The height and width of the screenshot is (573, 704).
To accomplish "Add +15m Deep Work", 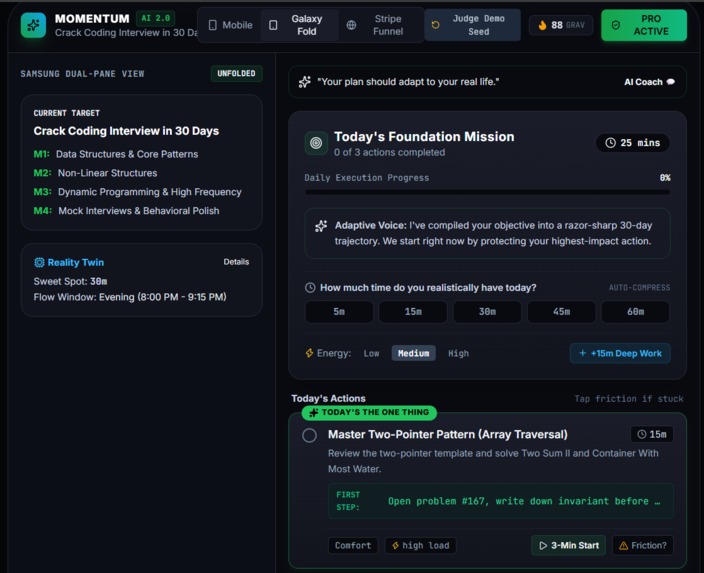I will (x=620, y=353).
